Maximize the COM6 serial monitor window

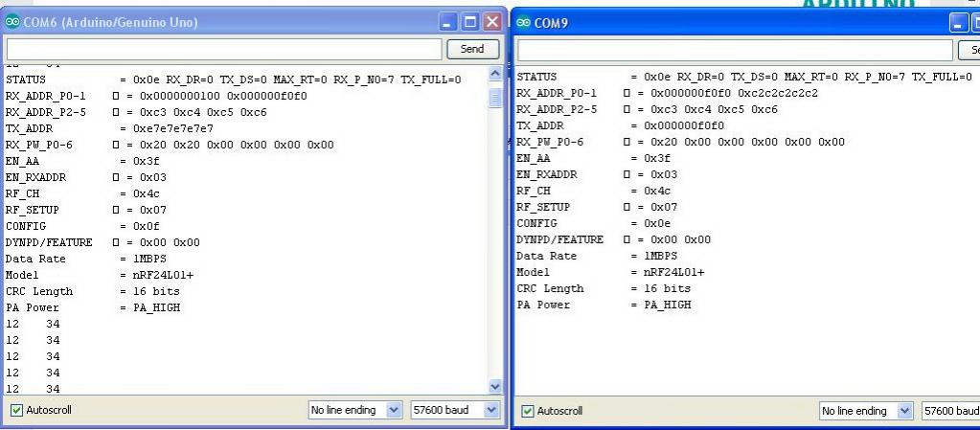pos(469,23)
